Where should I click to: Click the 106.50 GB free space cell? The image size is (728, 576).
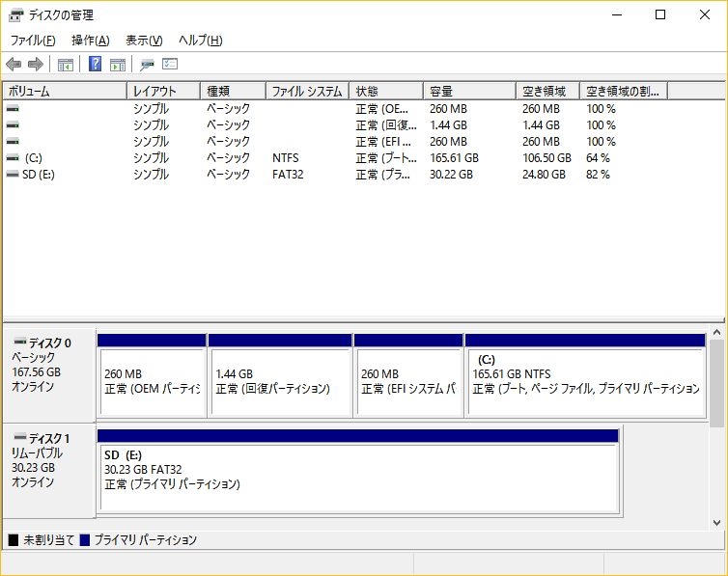point(546,158)
